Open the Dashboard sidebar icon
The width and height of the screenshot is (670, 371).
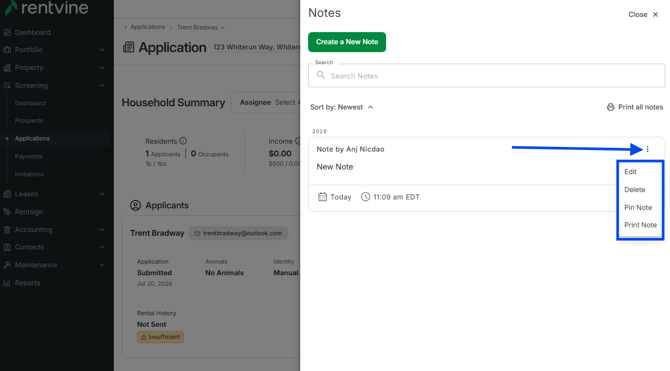point(7,32)
